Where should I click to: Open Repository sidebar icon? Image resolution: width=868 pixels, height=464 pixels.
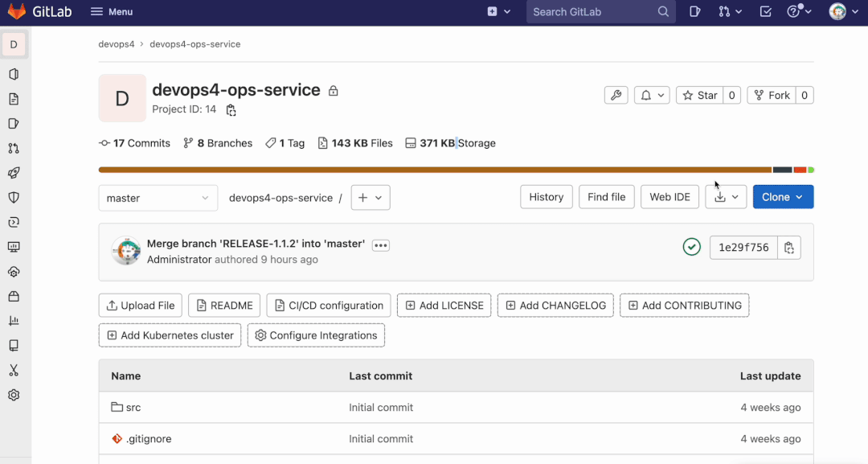coord(14,99)
